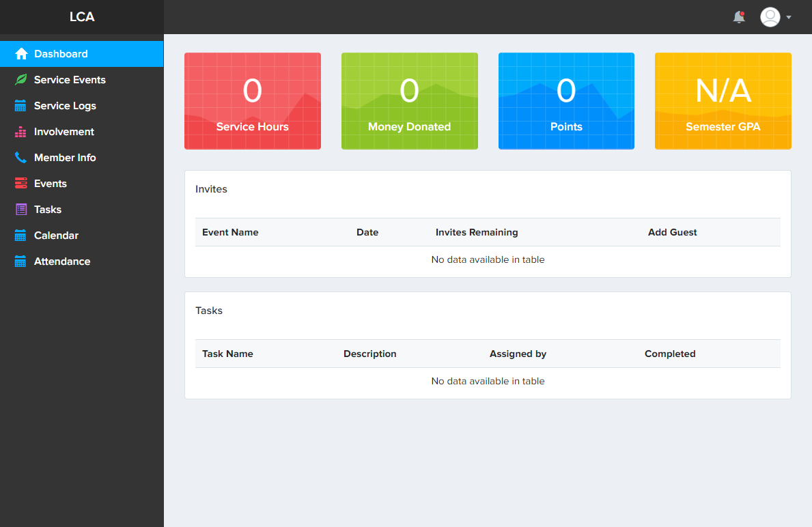
Task: Click the Attendance calendar icon
Action: coord(20,261)
